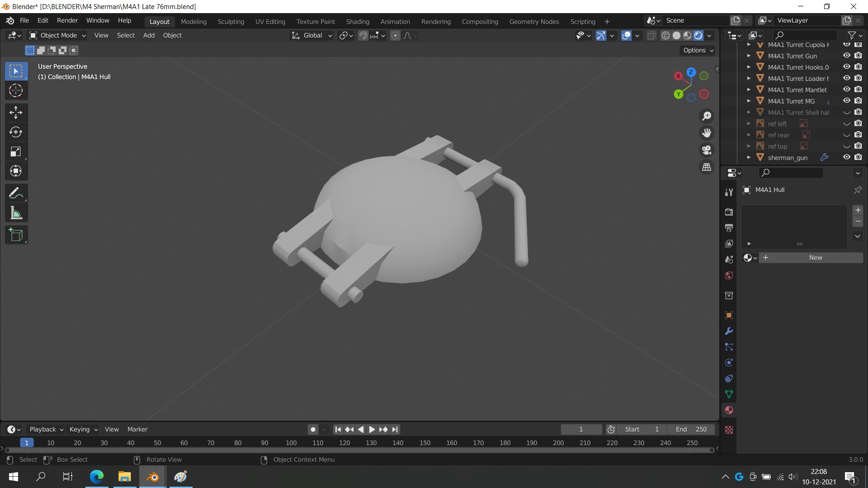Open the Global transform orientation dropdown
The height and width of the screenshot is (488, 868).
[312, 35]
